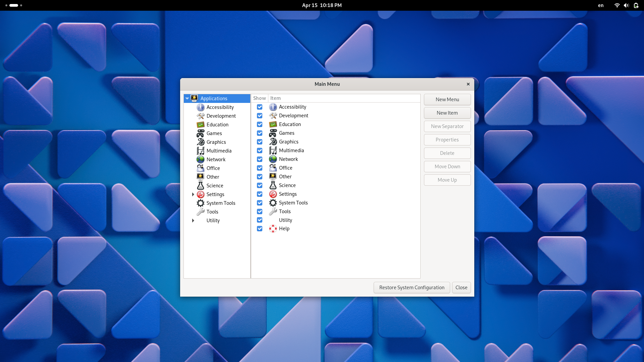
Task: Click the System Tools gear icon in the left tree
Action: point(201,203)
